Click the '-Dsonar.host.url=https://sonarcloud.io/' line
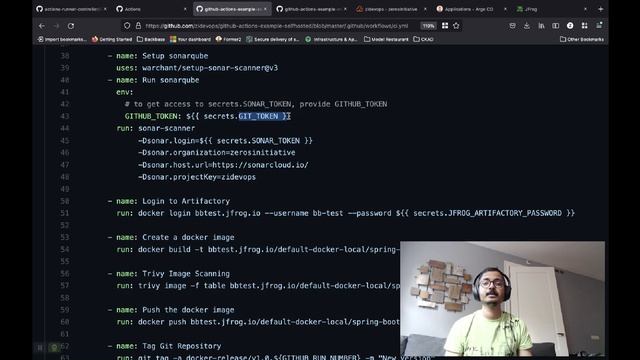 pyautogui.click(x=223, y=165)
